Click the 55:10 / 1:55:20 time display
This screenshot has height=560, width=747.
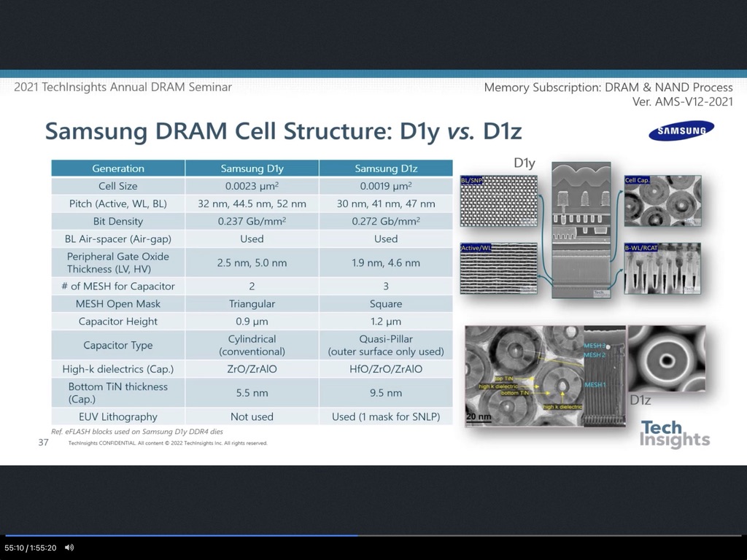(x=31, y=548)
